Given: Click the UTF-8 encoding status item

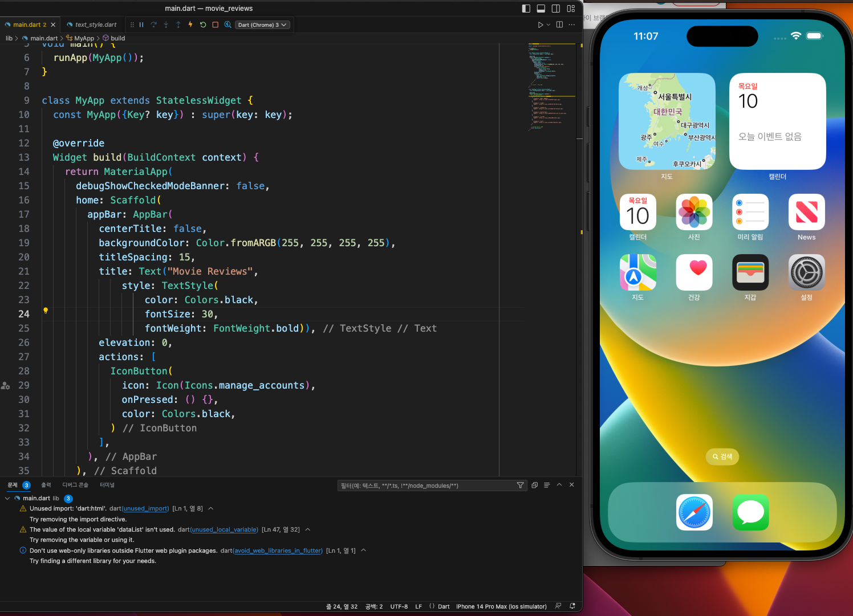Looking at the screenshot, I should point(399,606).
